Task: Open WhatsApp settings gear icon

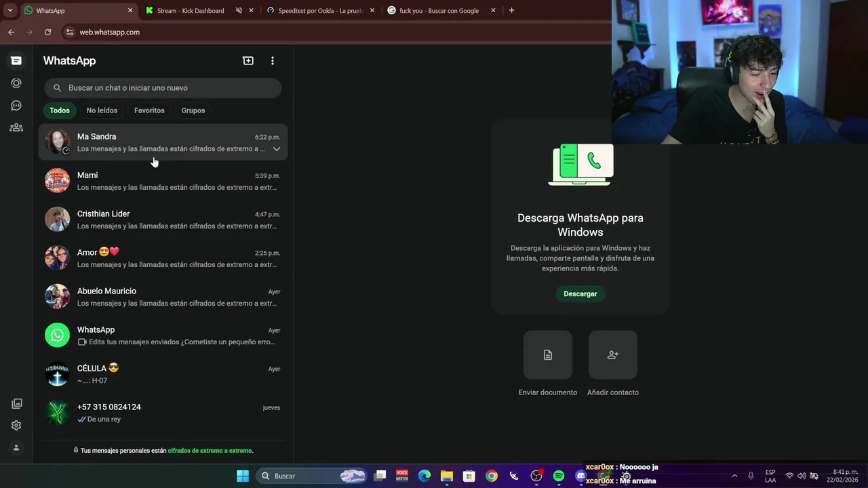Action: pyautogui.click(x=16, y=426)
